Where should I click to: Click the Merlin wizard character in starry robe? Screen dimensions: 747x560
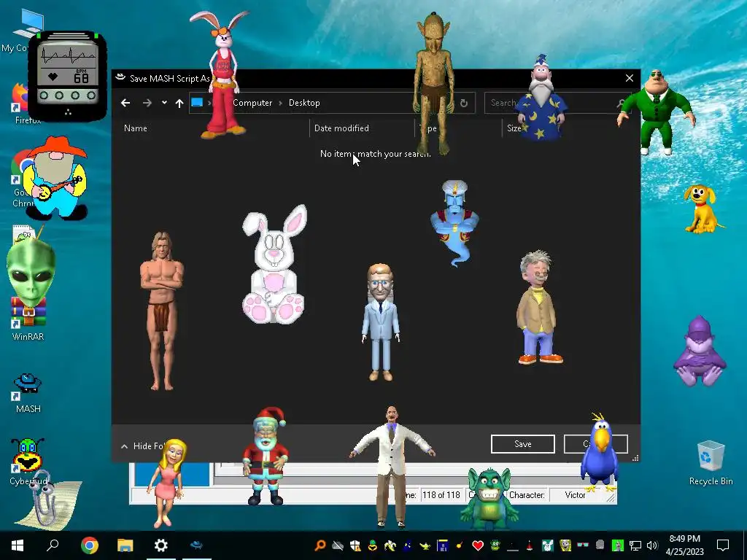541,98
